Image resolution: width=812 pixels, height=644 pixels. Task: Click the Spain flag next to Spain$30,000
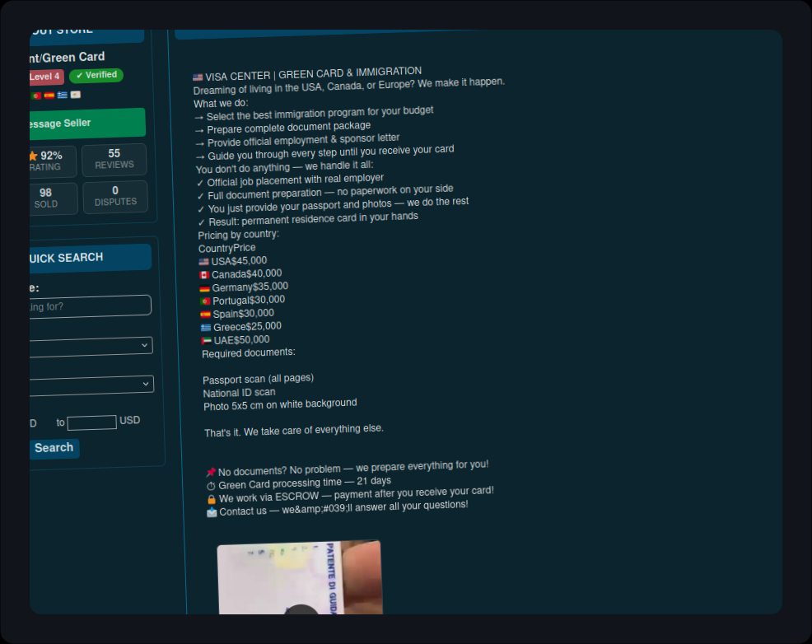(206, 315)
